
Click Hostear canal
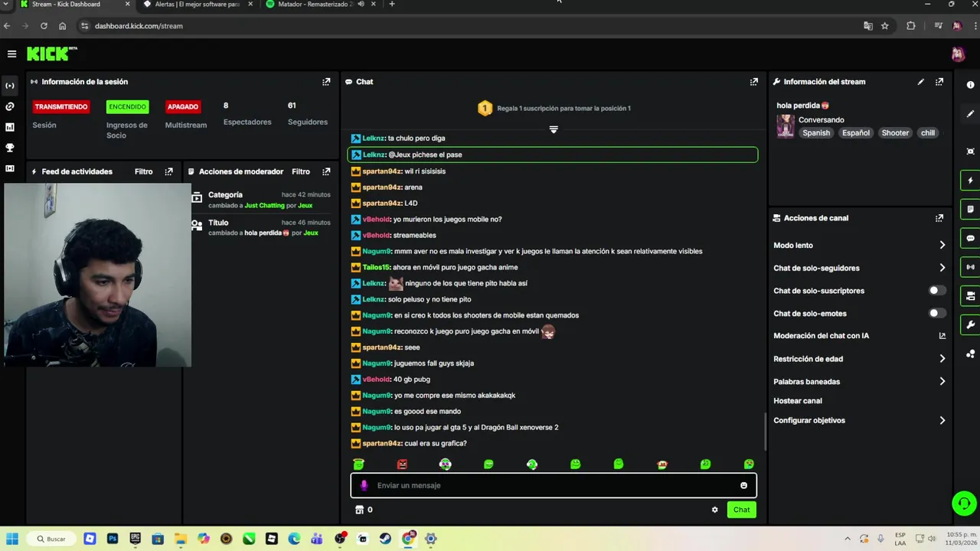tap(798, 400)
